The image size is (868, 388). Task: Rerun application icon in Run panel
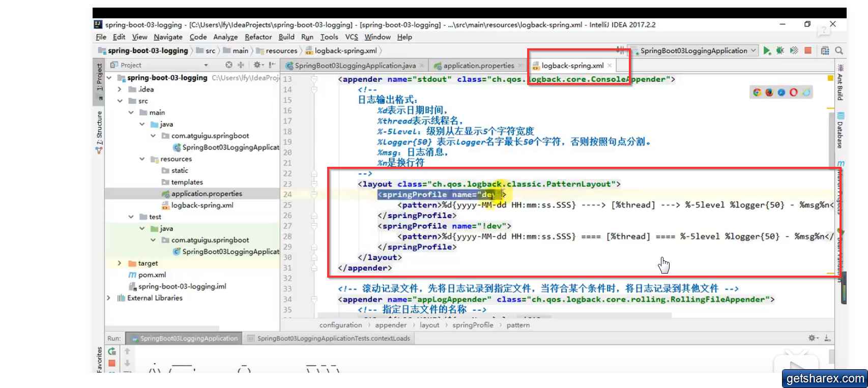pyautogui.click(x=112, y=351)
